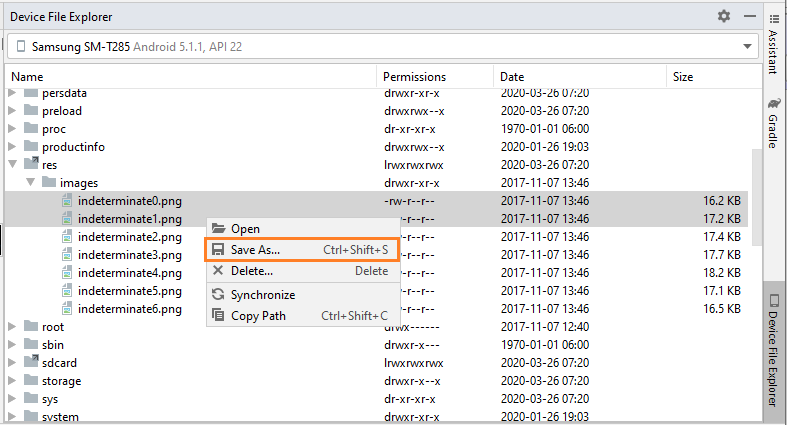The width and height of the screenshot is (787, 425).
Task: Collapse the res folder
Action: click(13, 164)
